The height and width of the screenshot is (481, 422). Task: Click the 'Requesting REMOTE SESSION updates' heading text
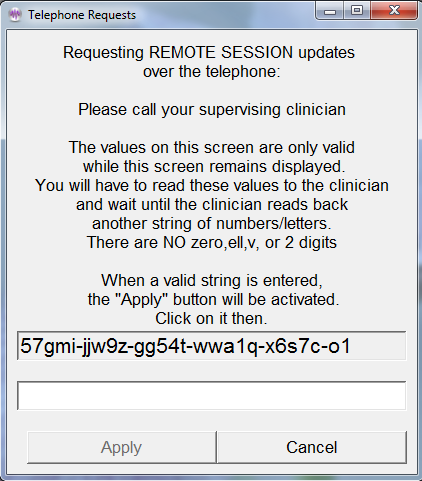point(209,52)
